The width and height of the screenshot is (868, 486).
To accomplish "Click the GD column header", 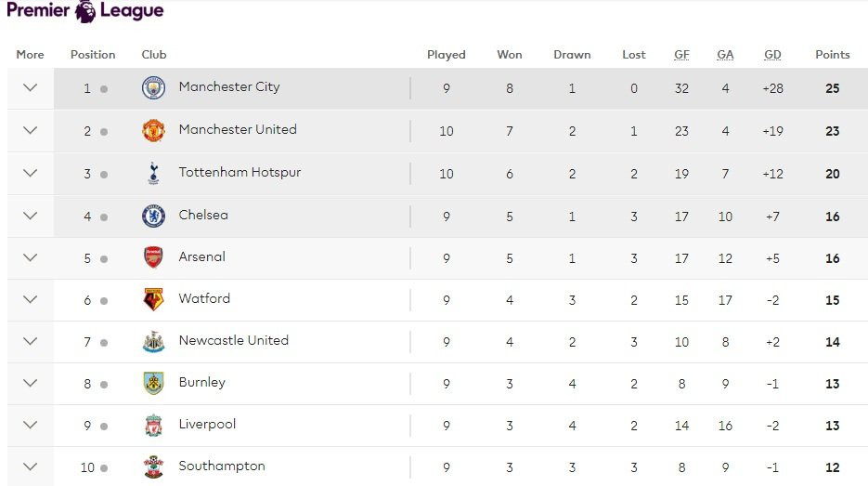I will (772, 55).
